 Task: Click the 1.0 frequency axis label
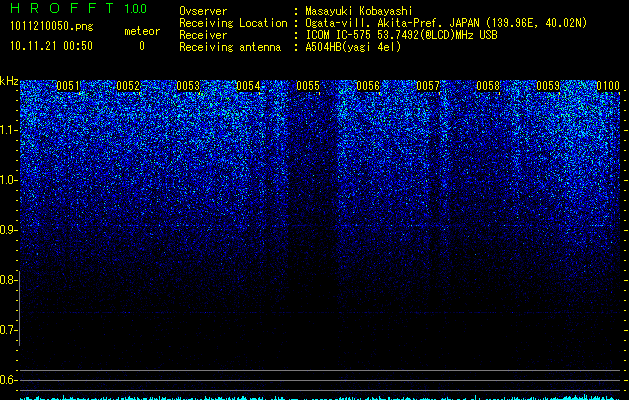pos(8,180)
